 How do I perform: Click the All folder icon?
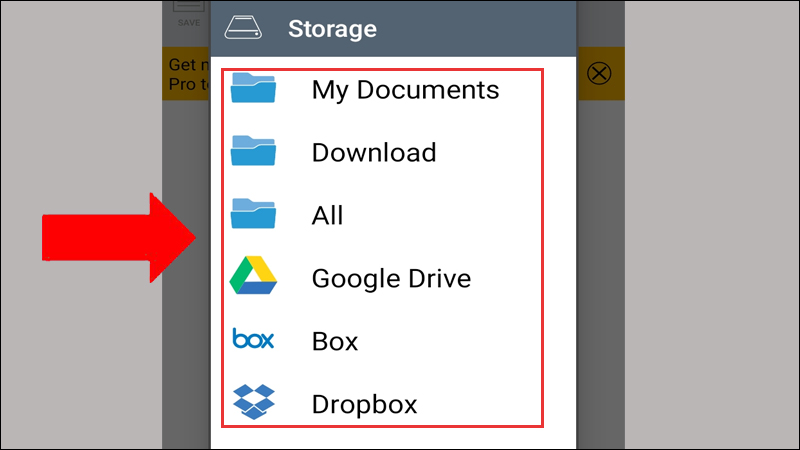pyautogui.click(x=253, y=213)
